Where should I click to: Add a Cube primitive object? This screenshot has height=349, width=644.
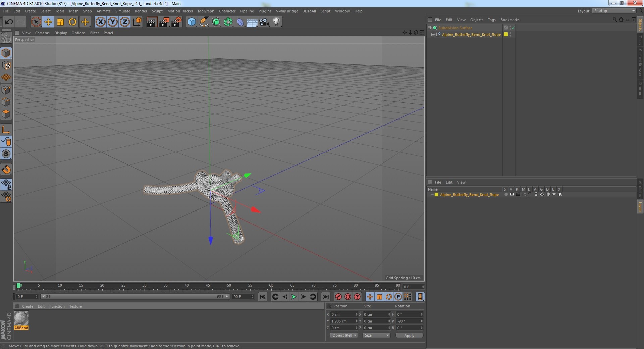(x=192, y=22)
